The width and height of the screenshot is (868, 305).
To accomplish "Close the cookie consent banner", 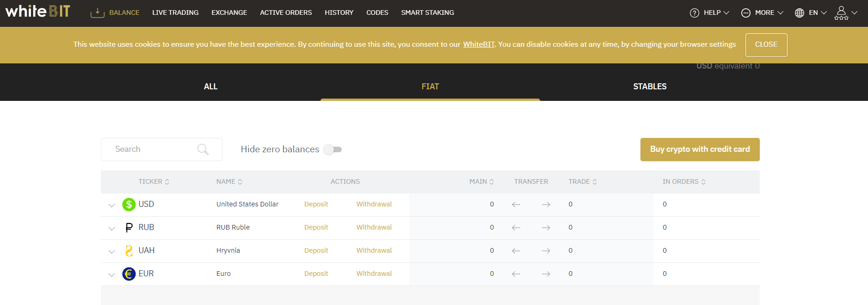I will (766, 45).
